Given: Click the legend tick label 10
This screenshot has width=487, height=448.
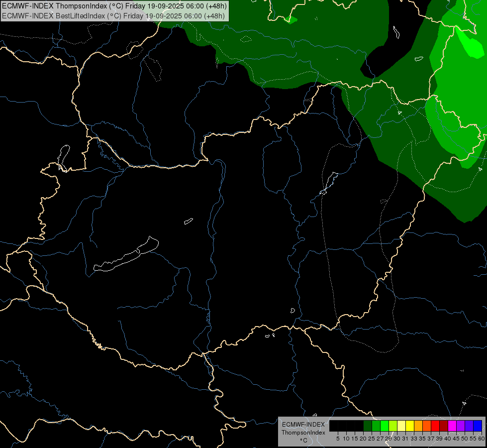Looking at the screenshot, I should 346,439.
